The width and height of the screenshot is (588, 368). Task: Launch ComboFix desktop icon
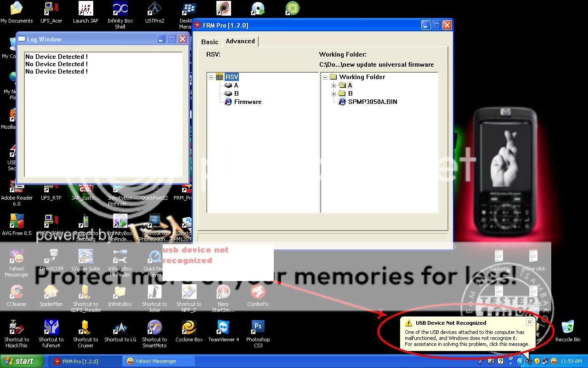[258, 296]
